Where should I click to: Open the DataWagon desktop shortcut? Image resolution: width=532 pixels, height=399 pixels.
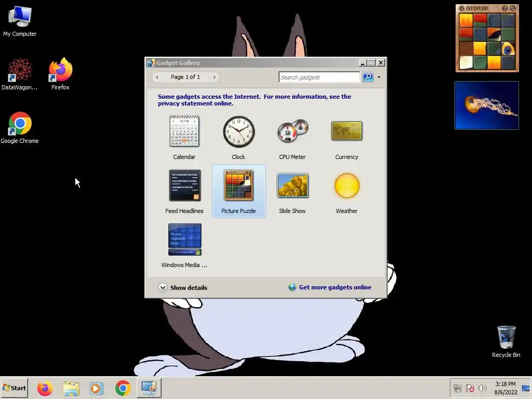(x=20, y=74)
